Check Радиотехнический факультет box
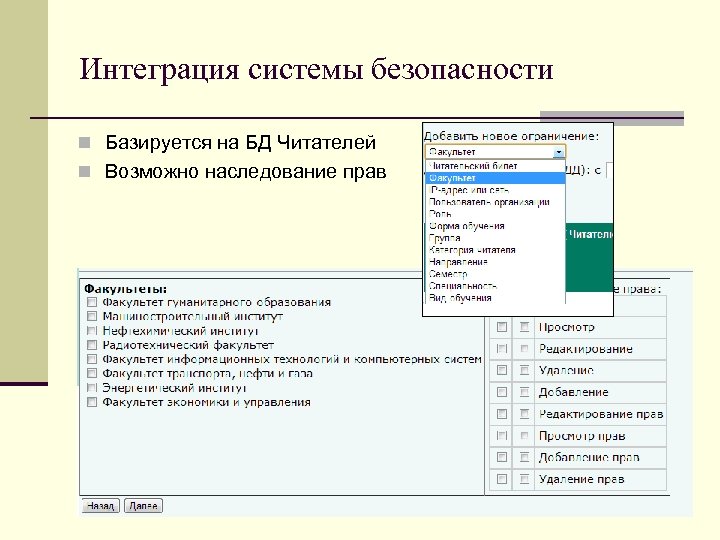 (x=92, y=345)
